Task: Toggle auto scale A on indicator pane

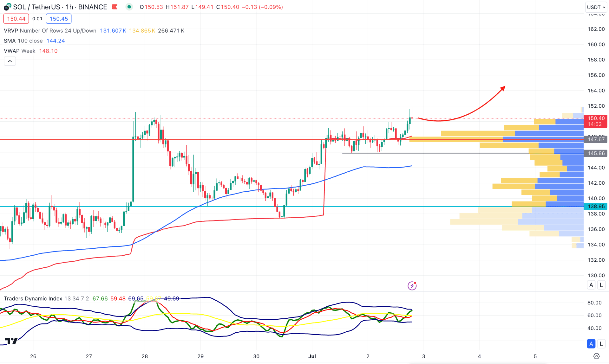Action: tap(591, 344)
